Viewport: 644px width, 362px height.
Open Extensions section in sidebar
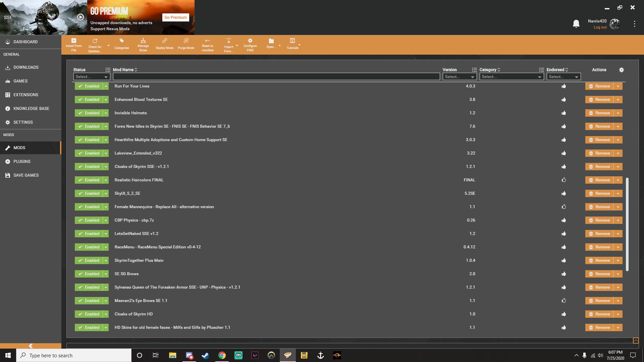[31, 95]
